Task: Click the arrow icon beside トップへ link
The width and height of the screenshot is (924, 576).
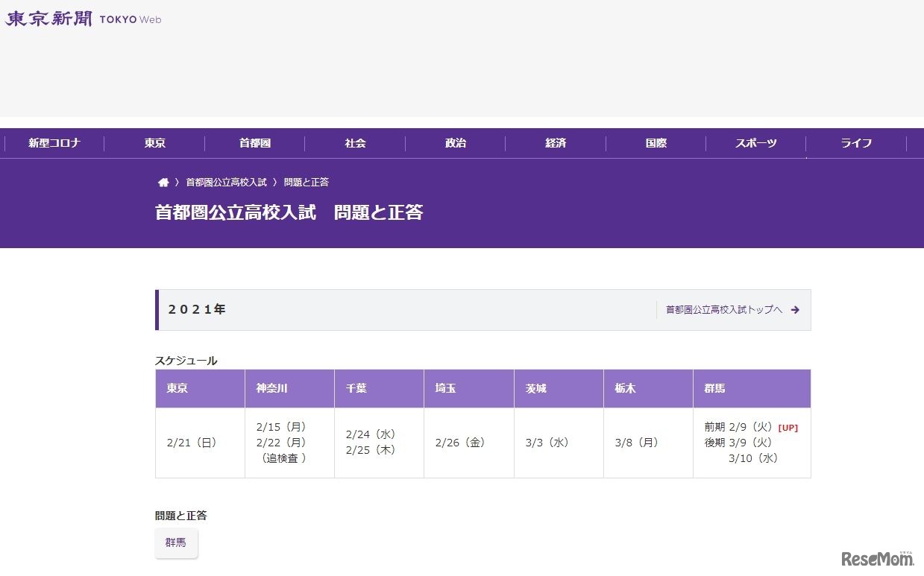Action: click(795, 309)
